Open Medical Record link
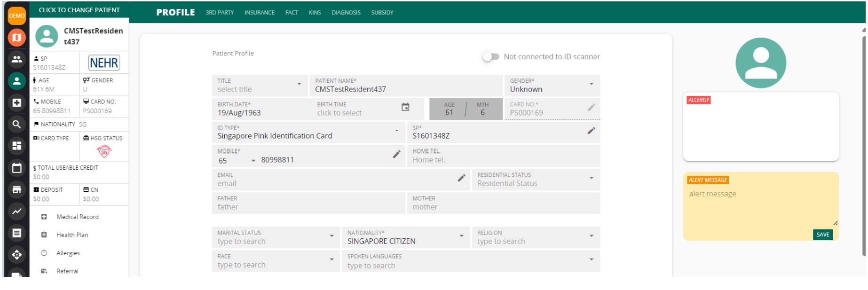Viewport: 868px width, 290px height. (78, 217)
